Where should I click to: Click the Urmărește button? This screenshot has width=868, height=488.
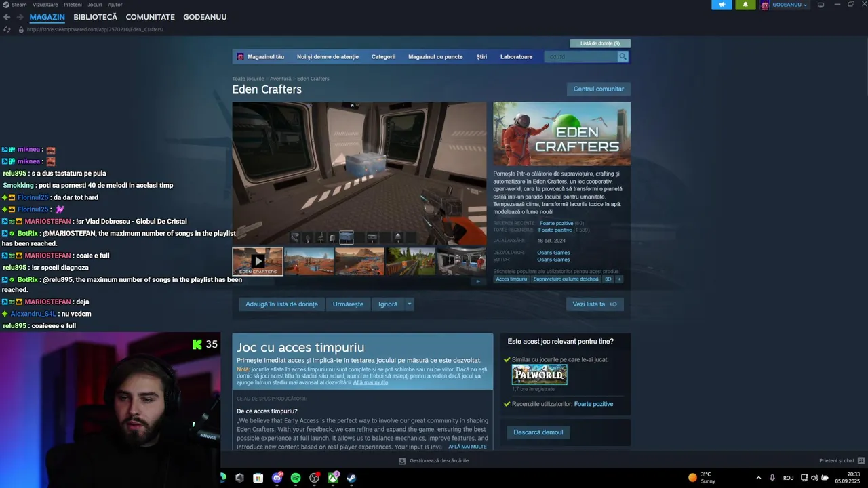348,304
